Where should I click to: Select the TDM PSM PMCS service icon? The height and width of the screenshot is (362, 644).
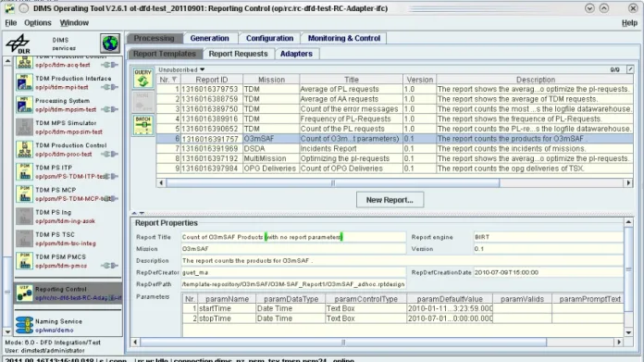point(24,260)
